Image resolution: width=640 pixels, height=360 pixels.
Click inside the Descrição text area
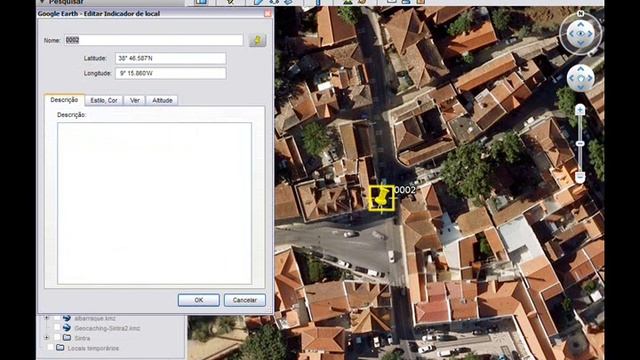click(x=154, y=203)
